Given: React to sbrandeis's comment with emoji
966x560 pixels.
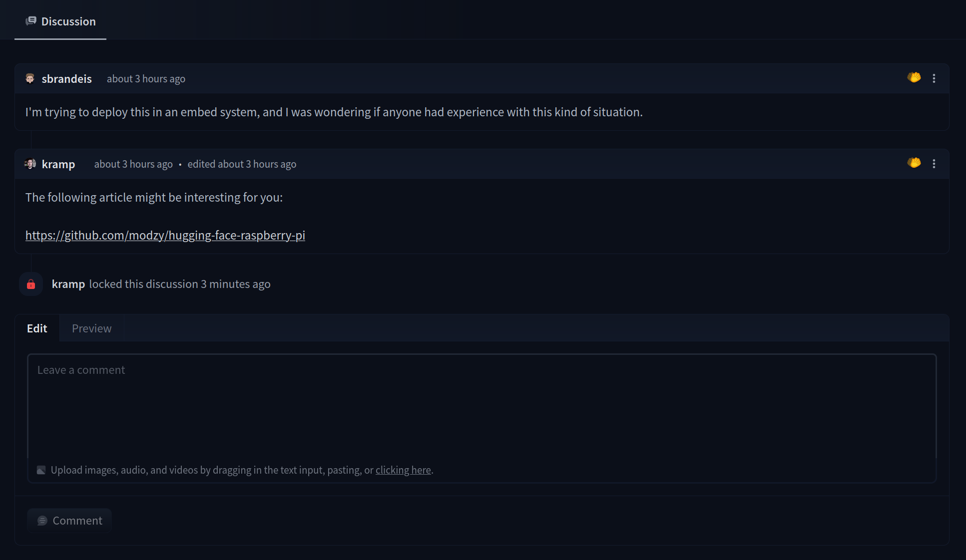Looking at the screenshot, I should tap(914, 78).
